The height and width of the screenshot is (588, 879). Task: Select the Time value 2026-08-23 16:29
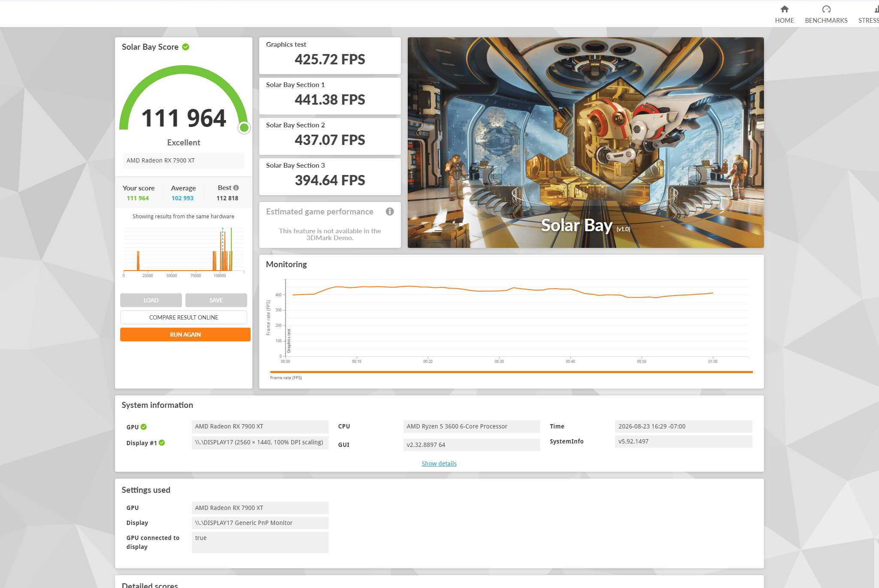pos(683,426)
